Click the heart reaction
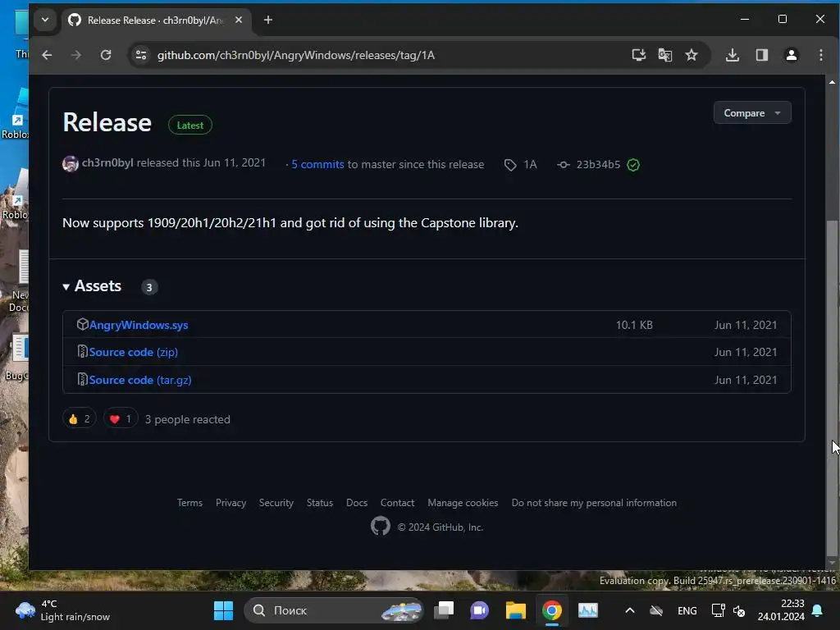 (x=121, y=419)
